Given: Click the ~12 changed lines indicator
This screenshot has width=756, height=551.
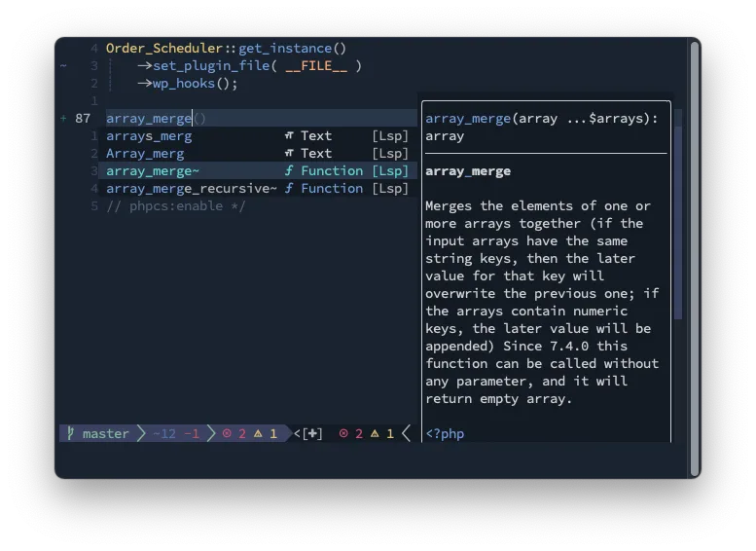Looking at the screenshot, I should [x=163, y=434].
